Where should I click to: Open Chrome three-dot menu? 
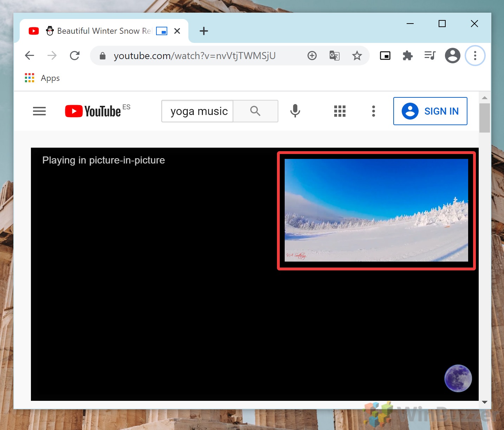click(475, 56)
